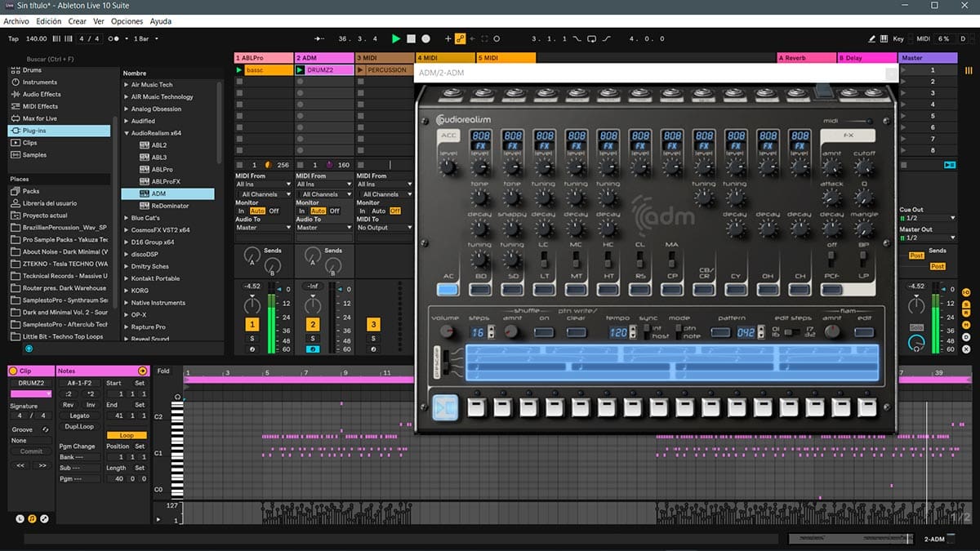Toggle Hot-Swap Groove button
The height and width of the screenshot is (551, 980).
46,429
